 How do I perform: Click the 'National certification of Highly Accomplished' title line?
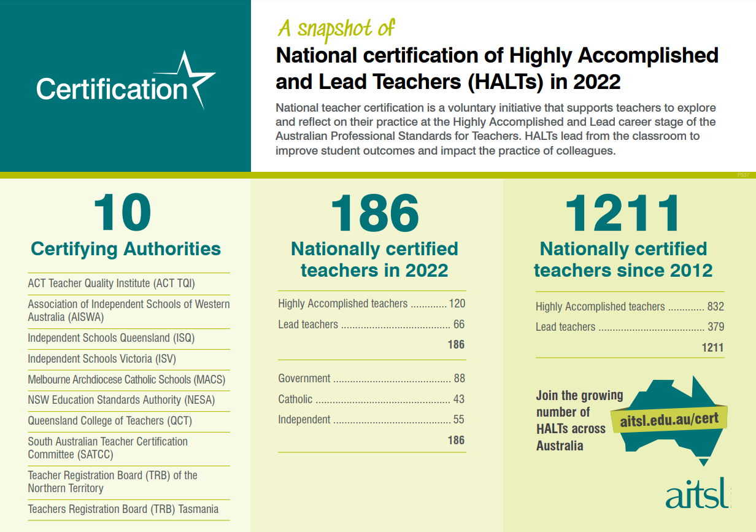(x=497, y=56)
